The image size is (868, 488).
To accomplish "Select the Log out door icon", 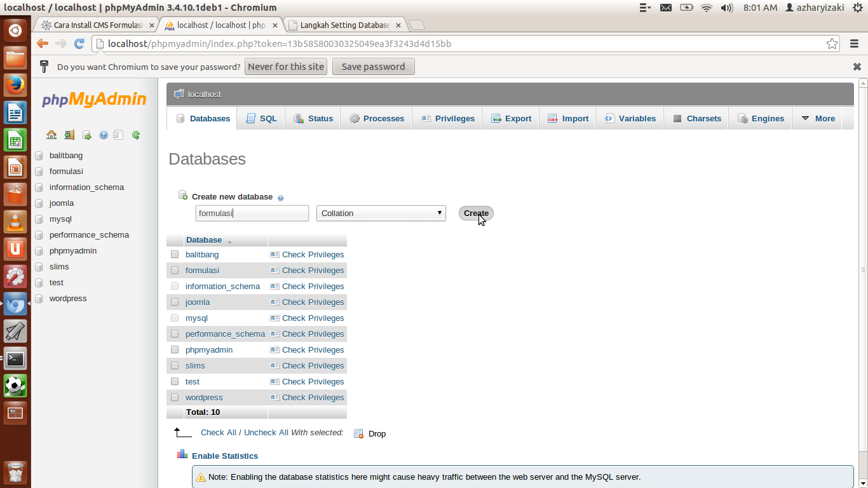I will point(69,135).
